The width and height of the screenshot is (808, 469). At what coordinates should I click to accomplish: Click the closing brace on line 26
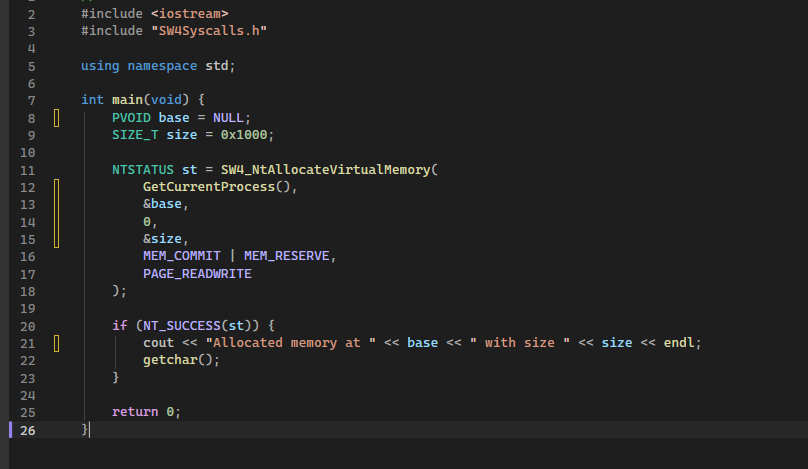point(85,429)
